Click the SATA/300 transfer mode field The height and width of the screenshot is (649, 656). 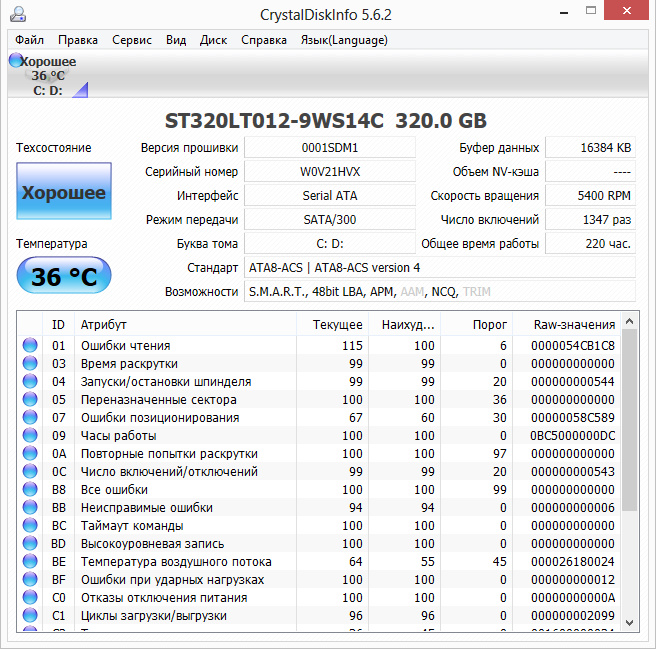click(330, 220)
